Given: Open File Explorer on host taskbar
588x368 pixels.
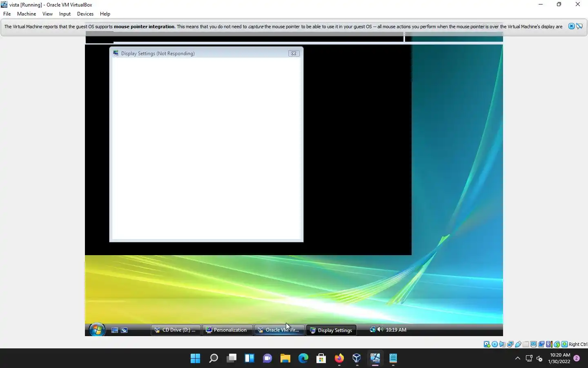Looking at the screenshot, I should 285,359.
